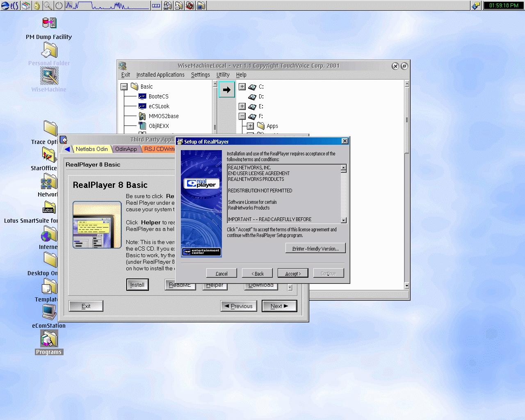525x420 pixels.
Task: Expand the Apps folder under F:
Action: (249, 126)
